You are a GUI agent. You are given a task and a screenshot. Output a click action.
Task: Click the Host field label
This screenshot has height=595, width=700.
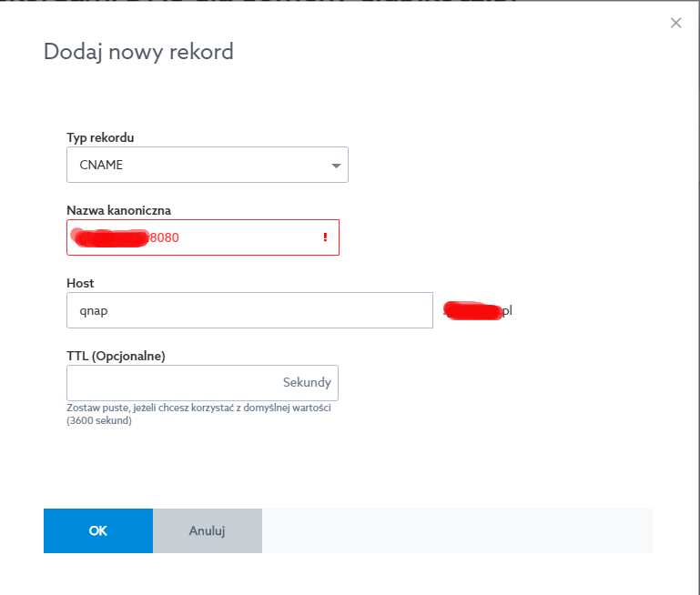(80, 283)
